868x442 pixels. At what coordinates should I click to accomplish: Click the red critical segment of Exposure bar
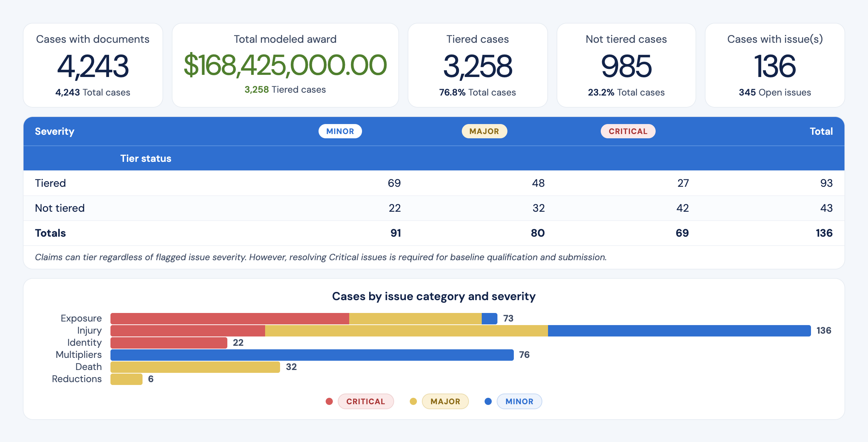click(230, 318)
